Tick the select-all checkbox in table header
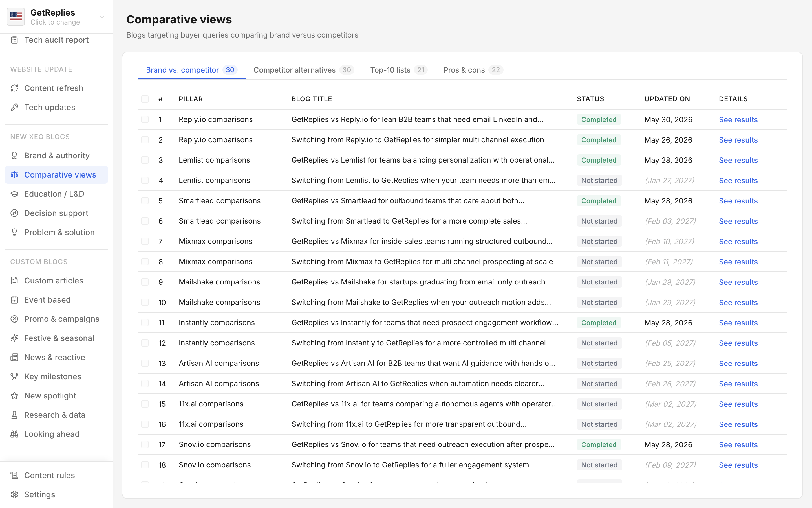The image size is (812, 508). 145,99
